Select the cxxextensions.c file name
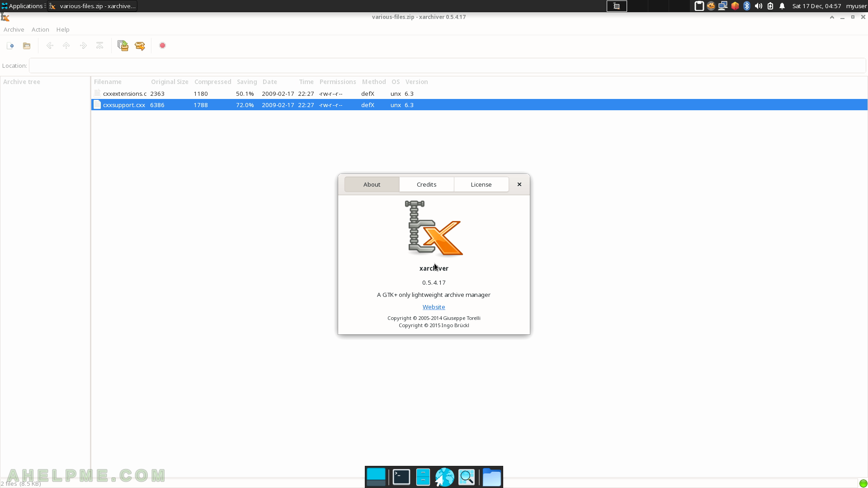This screenshot has height=488, width=868. coord(125,94)
